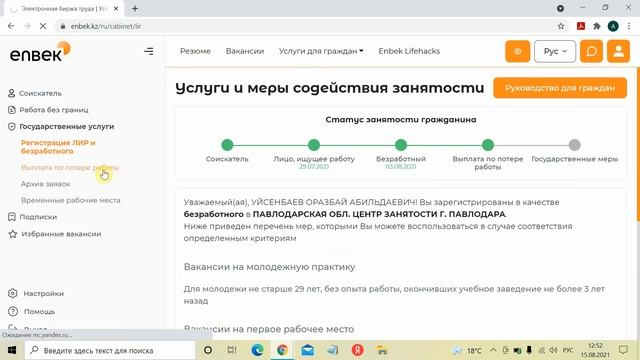Open Государственные услуги sidebar section

pos(67,127)
